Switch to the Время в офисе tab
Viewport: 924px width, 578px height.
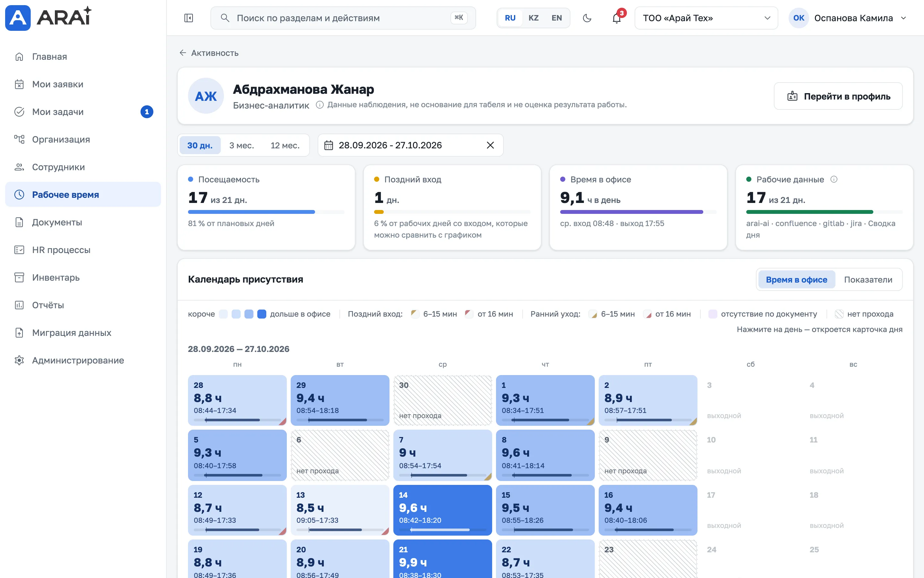(797, 279)
